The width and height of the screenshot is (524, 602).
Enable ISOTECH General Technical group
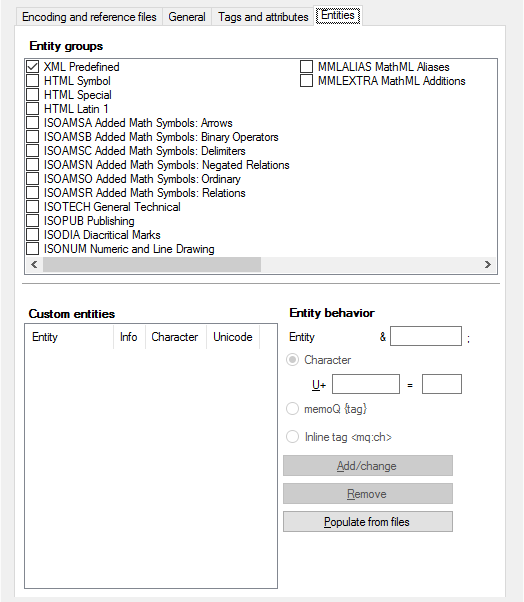click(33, 207)
